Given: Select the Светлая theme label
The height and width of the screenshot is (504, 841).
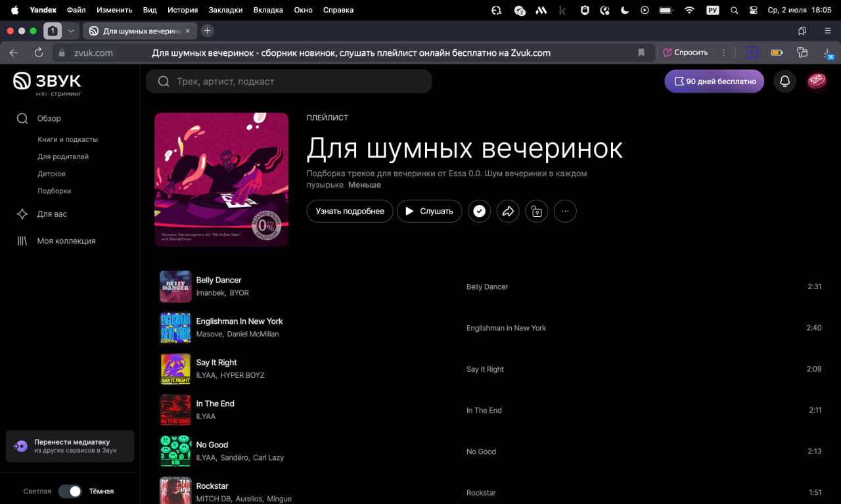Looking at the screenshot, I should pyautogui.click(x=37, y=491).
